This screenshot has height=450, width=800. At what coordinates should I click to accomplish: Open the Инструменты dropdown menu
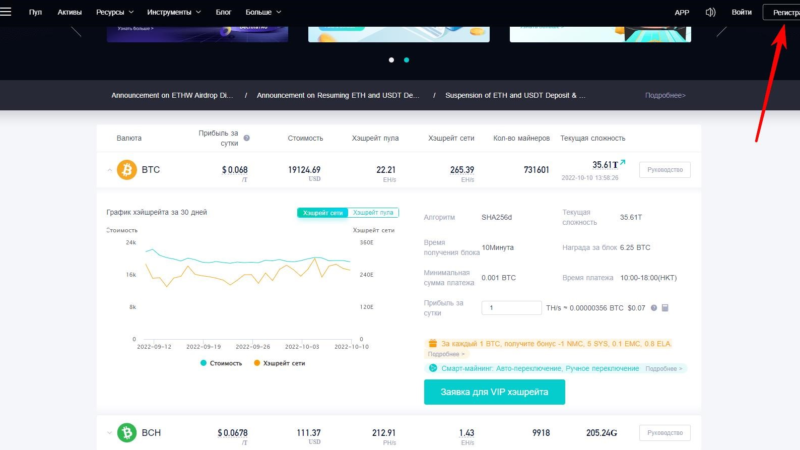point(174,12)
